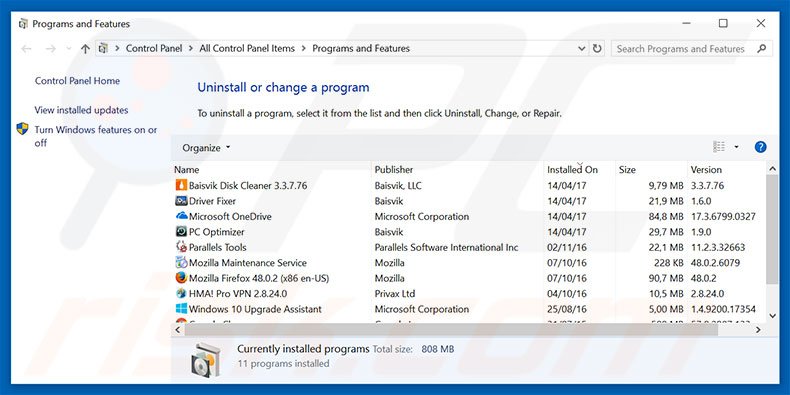This screenshot has height=395, width=790.
Task: Open the view options dropdown arrow
Action: pyautogui.click(x=736, y=147)
